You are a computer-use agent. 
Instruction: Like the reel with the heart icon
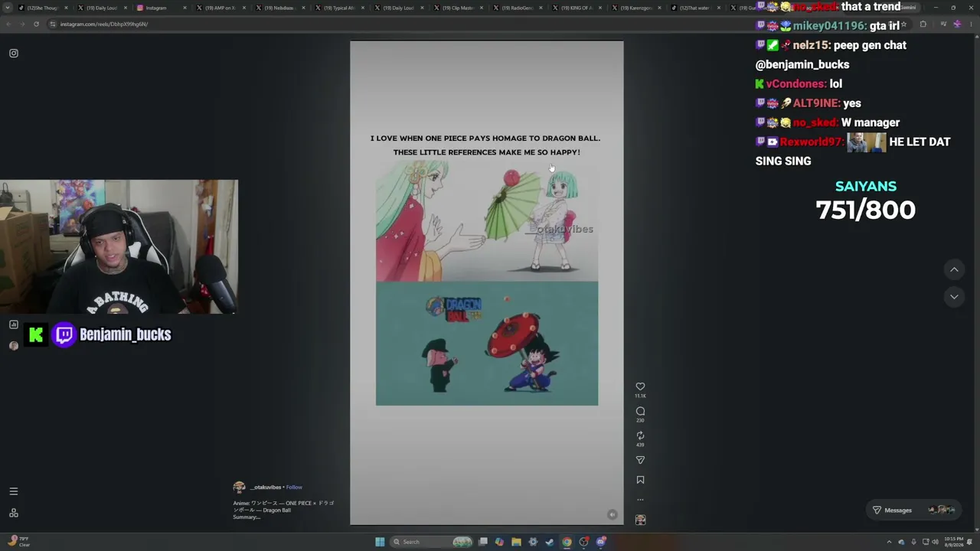point(640,386)
